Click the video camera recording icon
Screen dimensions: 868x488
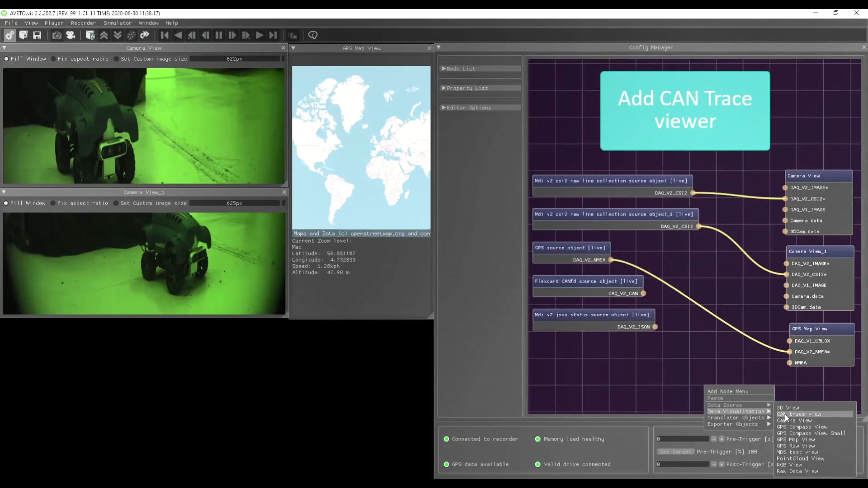click(71, 35)
